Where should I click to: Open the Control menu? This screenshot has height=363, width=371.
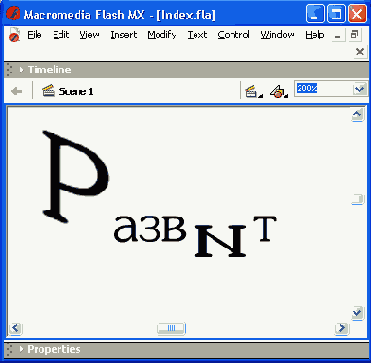pos(233,35)
